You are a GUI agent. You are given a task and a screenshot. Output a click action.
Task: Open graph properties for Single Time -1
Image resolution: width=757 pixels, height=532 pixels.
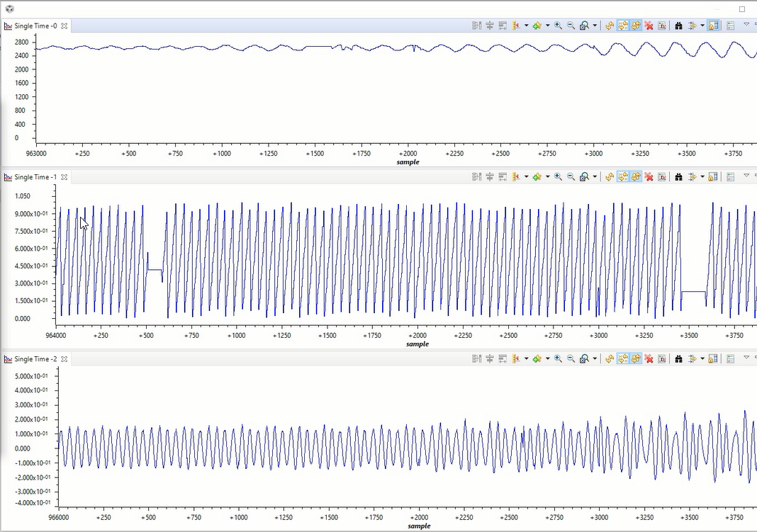(662, 177)
